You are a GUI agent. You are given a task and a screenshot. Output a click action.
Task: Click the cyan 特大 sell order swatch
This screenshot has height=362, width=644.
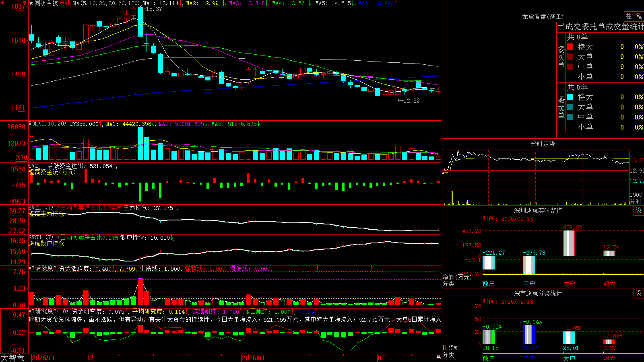pos(570,97)
